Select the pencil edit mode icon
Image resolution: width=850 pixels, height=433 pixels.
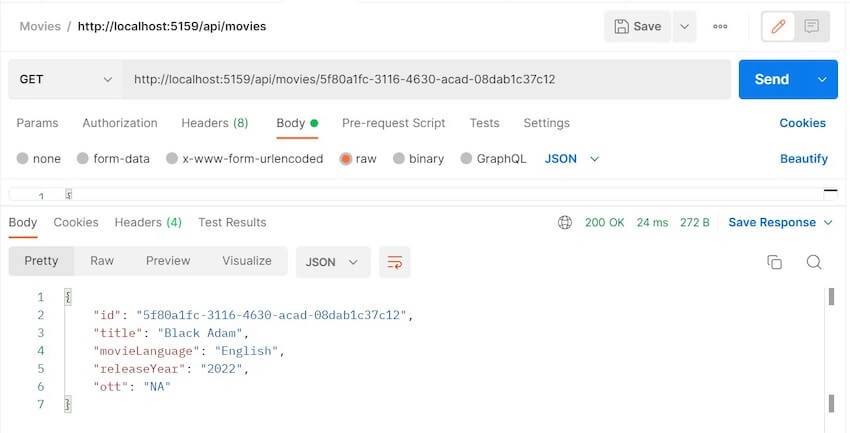pos(778,26)
